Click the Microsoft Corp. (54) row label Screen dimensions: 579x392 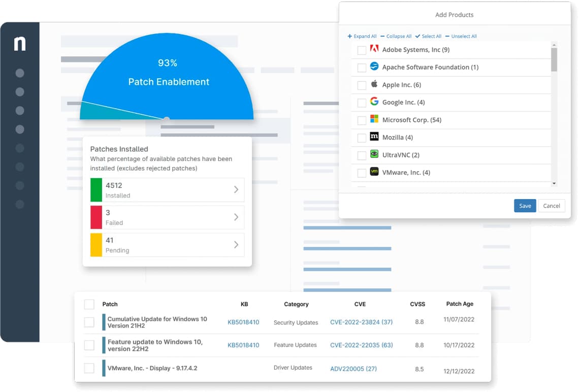[x=412, y=120]
